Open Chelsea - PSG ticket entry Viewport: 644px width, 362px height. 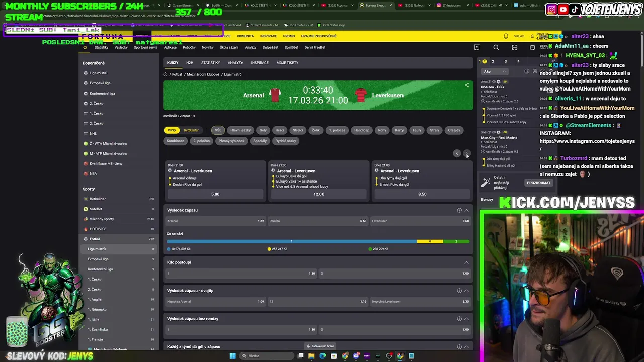point(493,87)
